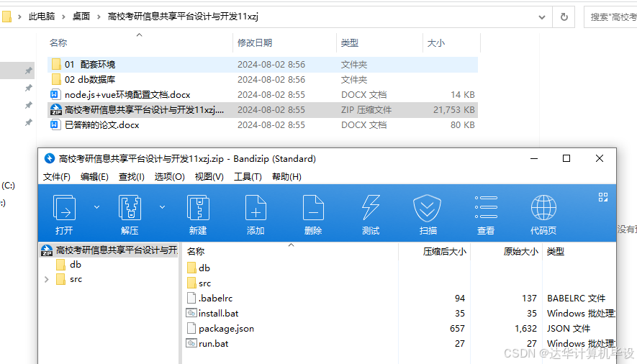Click the Explorer search box

point(610,17)
